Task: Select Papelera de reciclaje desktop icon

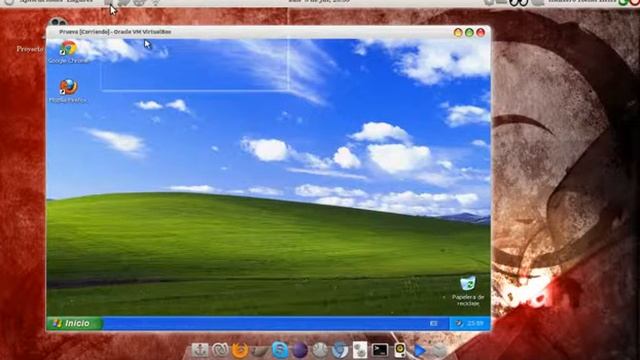Action: 468,291
